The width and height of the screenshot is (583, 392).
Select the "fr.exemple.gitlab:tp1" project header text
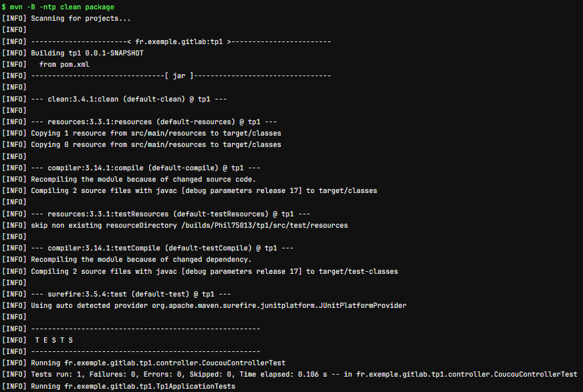click(x=181, y=41)
